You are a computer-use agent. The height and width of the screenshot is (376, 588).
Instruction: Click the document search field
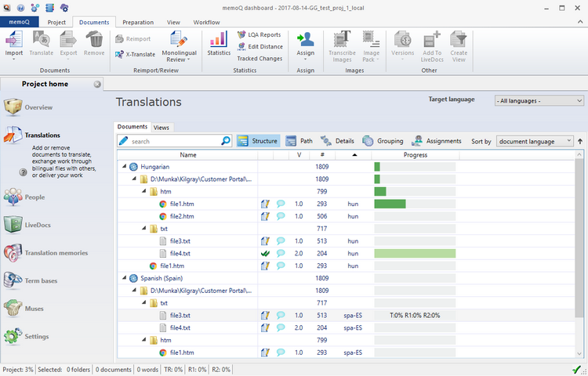[174, 141]
